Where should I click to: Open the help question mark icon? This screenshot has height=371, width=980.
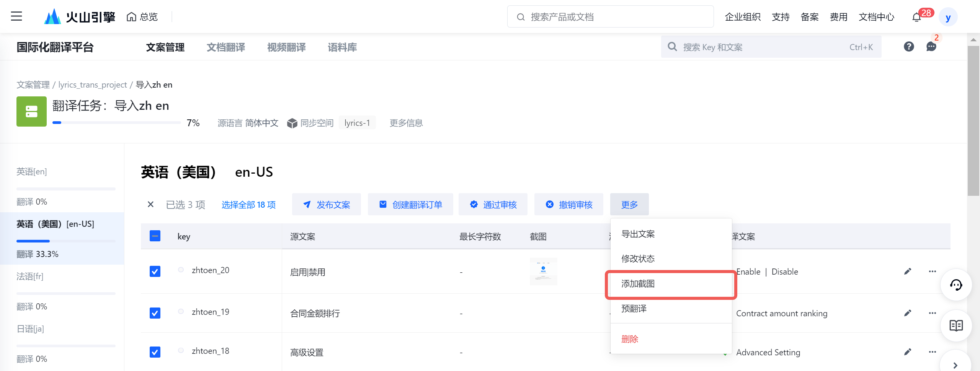click(909, 47)
